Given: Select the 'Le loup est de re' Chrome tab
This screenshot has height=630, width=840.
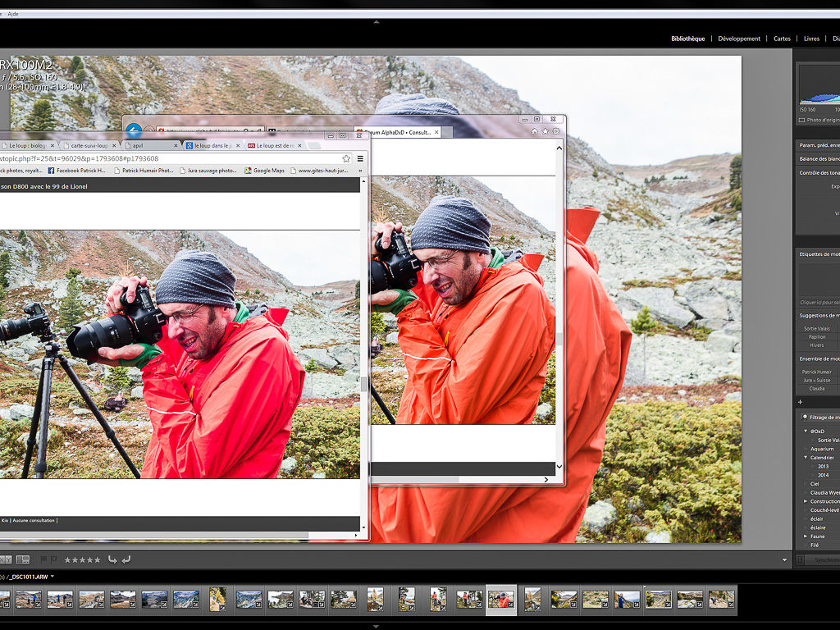Looking at the screenshot, I should (x=274, y=146).
